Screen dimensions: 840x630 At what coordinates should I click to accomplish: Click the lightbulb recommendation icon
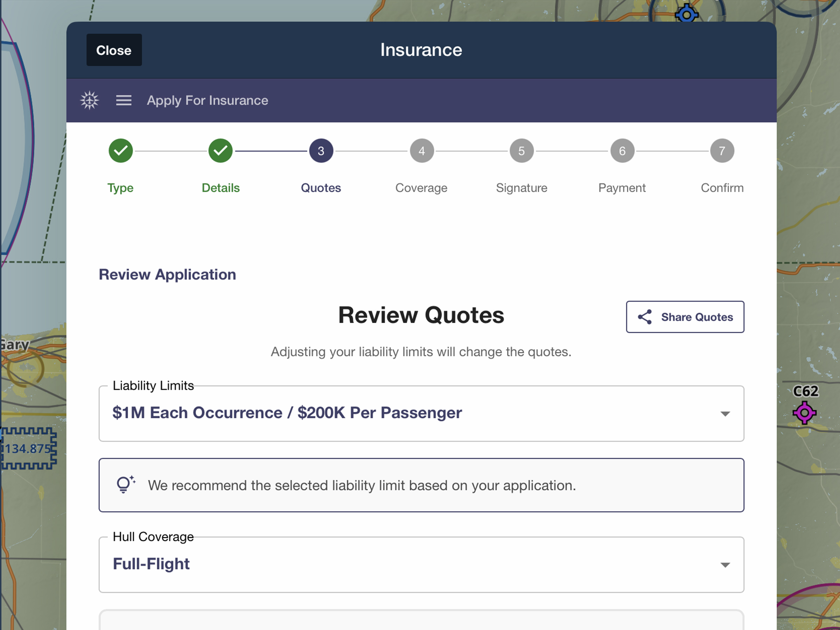[126, 485]
